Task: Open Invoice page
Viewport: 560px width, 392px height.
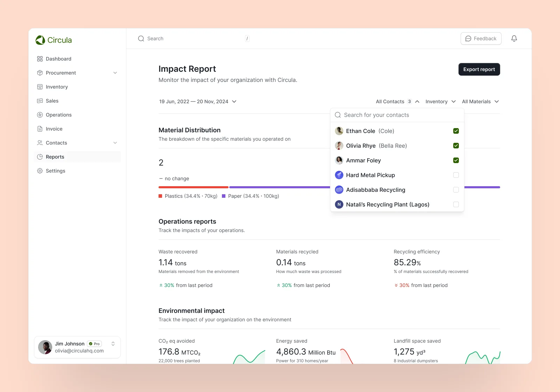Action: coord(77,129)
